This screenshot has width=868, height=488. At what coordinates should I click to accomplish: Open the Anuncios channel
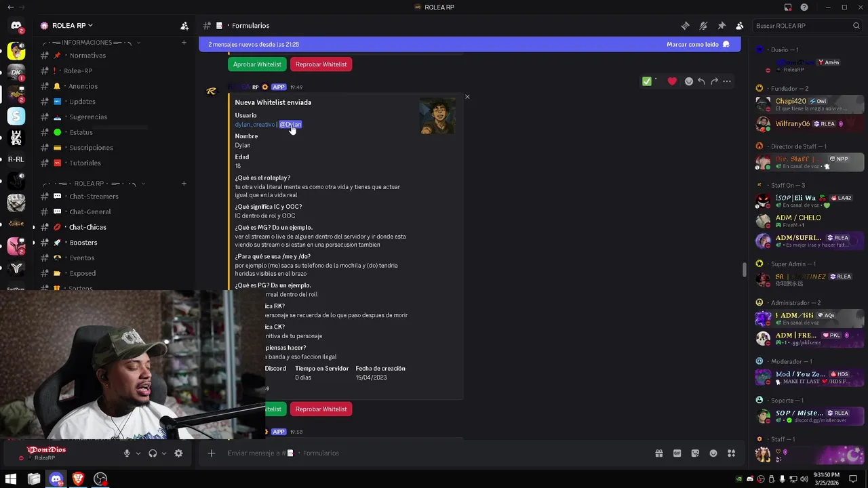(83, 86)
